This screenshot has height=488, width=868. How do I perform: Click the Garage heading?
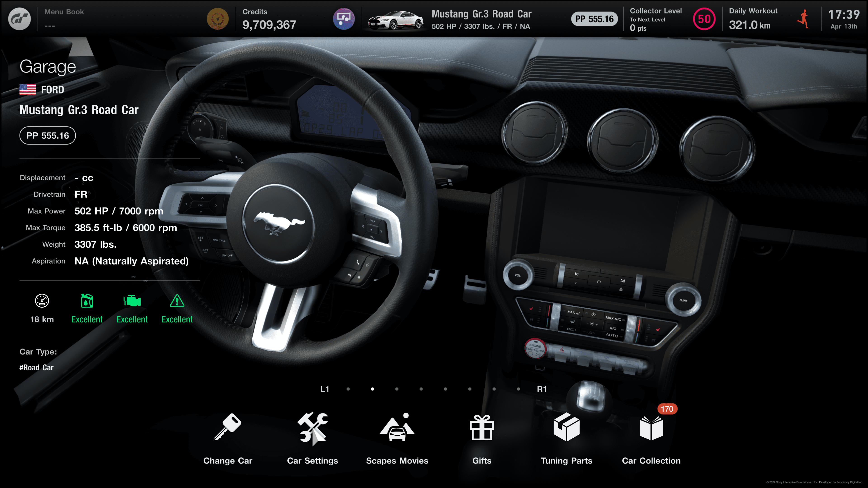pyautogui.click(x=48, y=67)
